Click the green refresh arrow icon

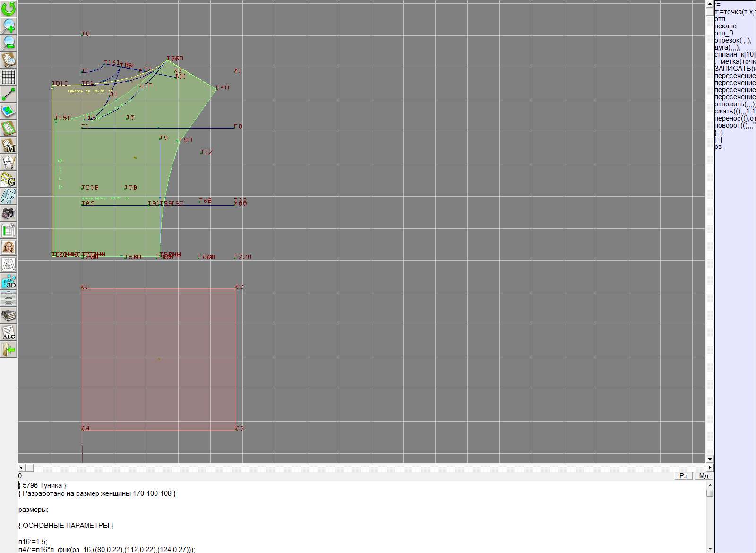[9, 9]
